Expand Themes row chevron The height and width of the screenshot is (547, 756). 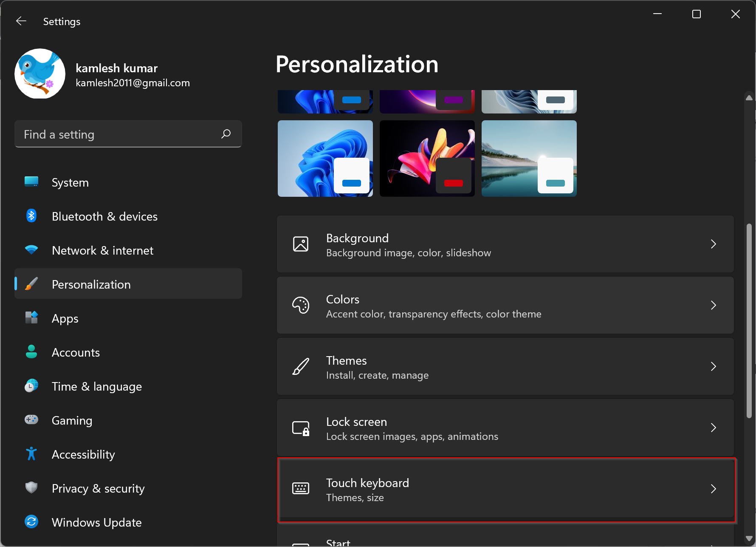714,366
